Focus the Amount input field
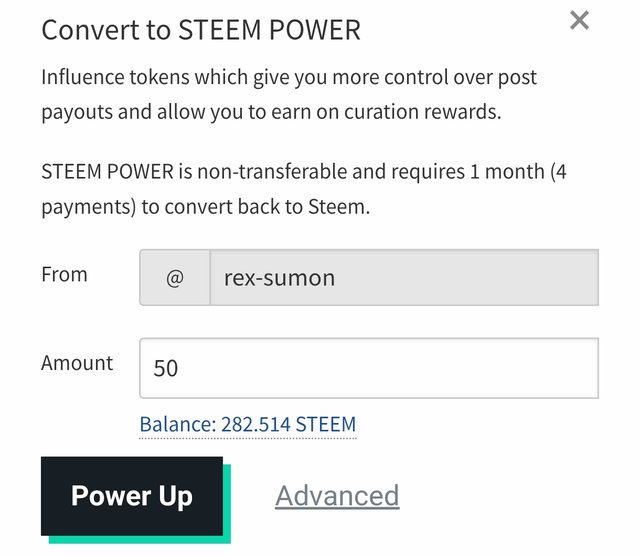This screenshot has width=640, height=558. 368,368
